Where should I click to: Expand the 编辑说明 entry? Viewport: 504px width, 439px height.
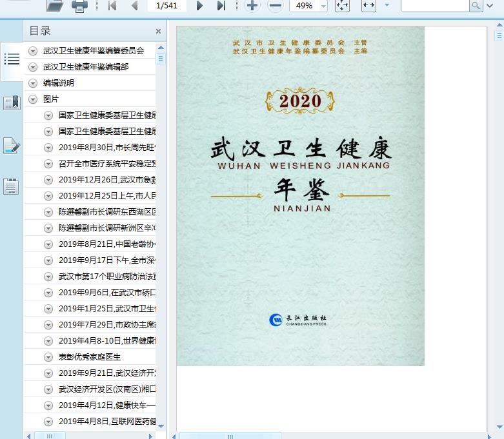(x=33, y=83)
